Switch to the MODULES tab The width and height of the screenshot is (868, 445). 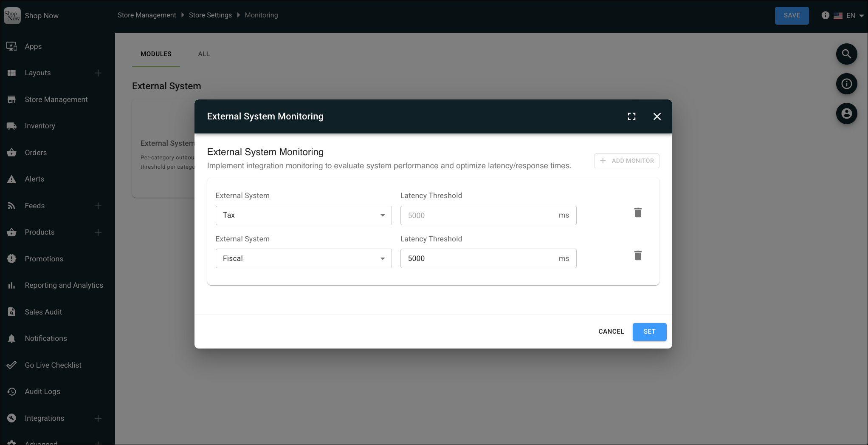pyautogui.click(x=156, y=54)
